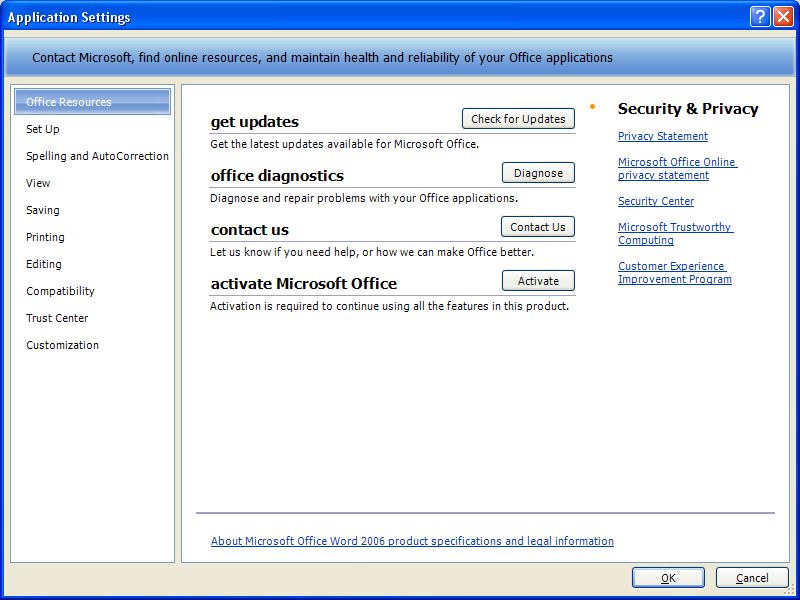
Task: Open Customer Experience Improvement Program link
Action: 674,273
